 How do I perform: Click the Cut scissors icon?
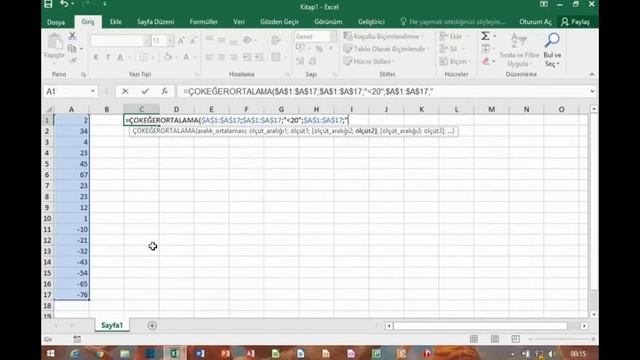pos(72,36)
